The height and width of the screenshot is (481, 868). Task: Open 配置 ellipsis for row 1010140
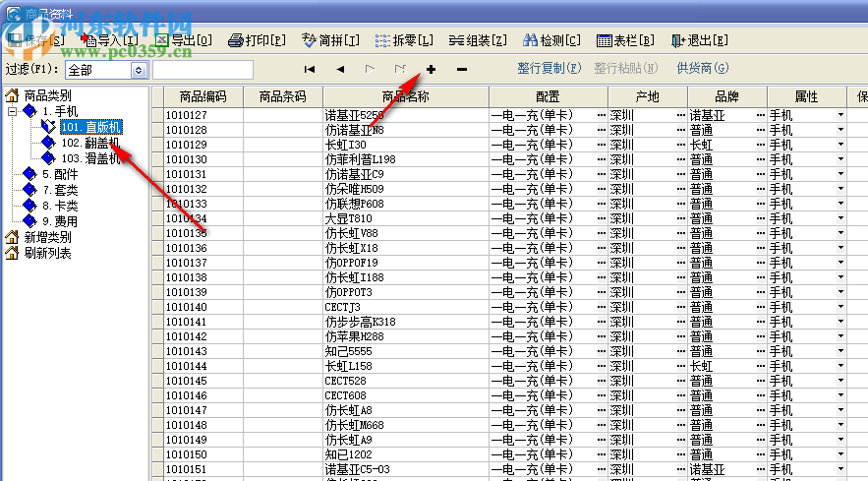602,307
